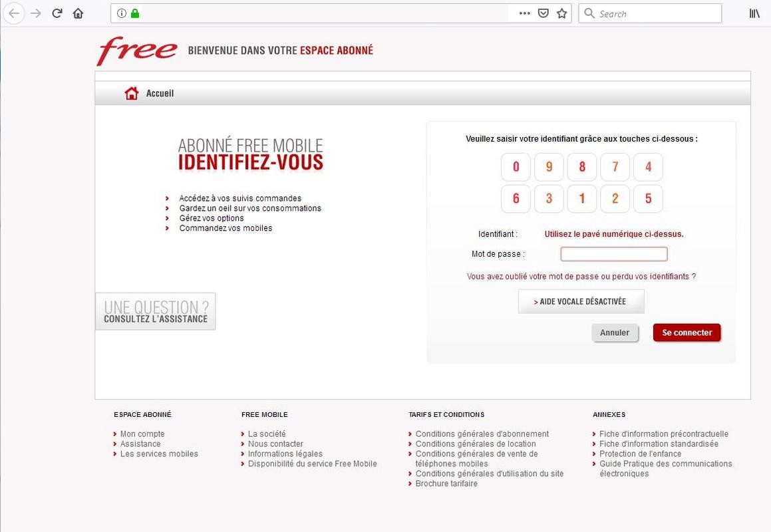Tap keypad digit 2
Image resolution: width=771 pixels, height=532 pixels.
pyautogui.click(x=615, y=199)
